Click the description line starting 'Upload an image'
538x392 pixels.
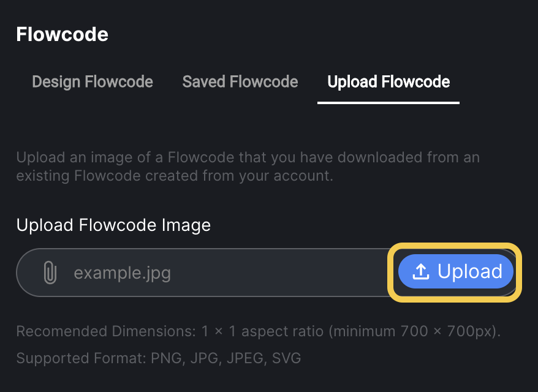pos(248,157)
